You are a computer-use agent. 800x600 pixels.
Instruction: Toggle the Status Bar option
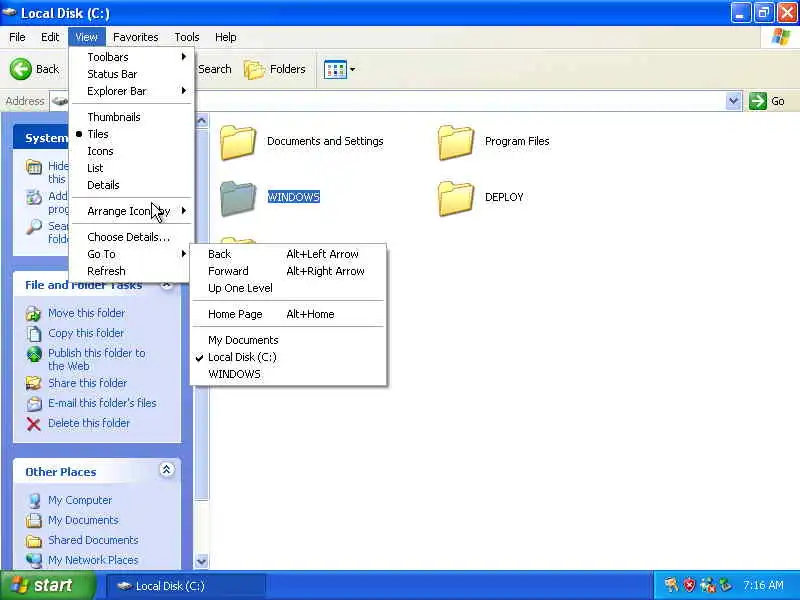132,74
